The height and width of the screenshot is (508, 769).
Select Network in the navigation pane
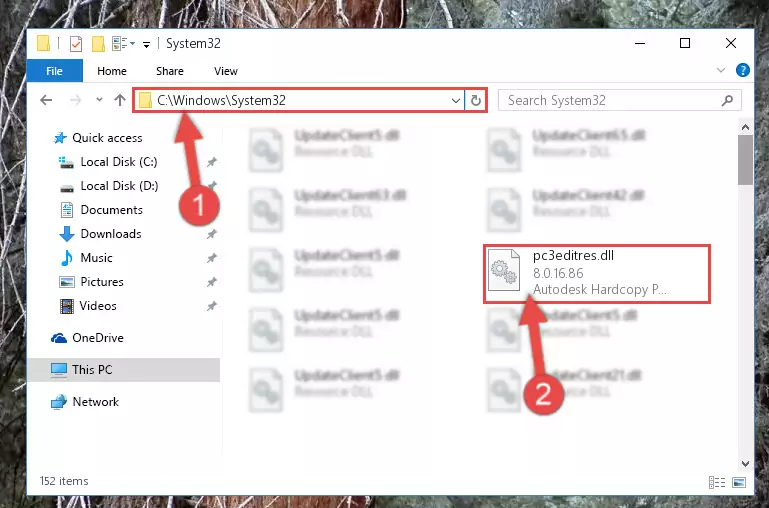95,402
